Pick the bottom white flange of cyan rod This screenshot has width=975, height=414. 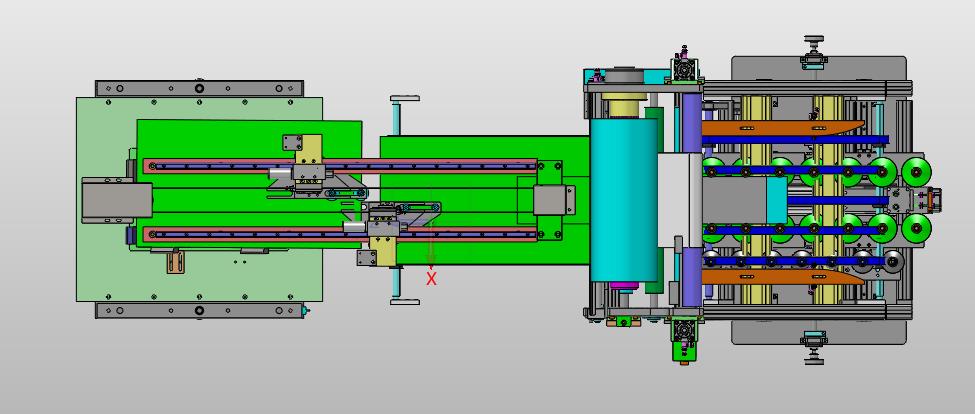[x=405, y=302]
